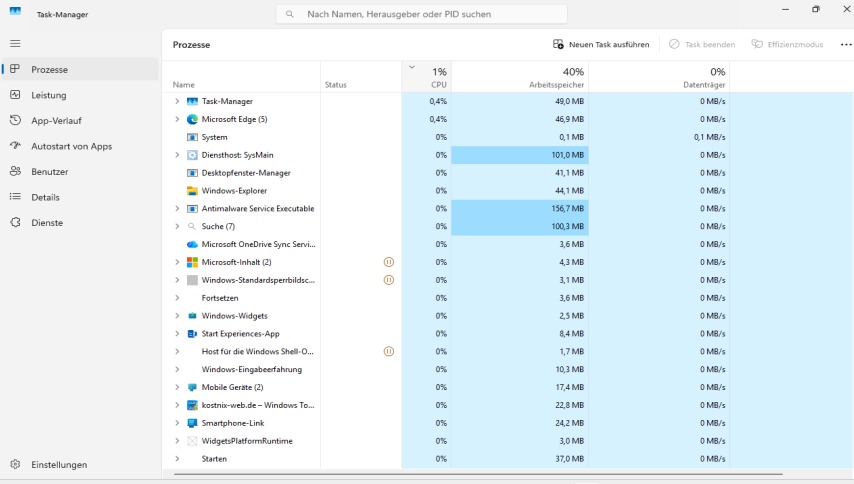Click the 101,0 MB memory cell
The height and width of the screenshot is (484, 854).
click(x=520, y=155)
